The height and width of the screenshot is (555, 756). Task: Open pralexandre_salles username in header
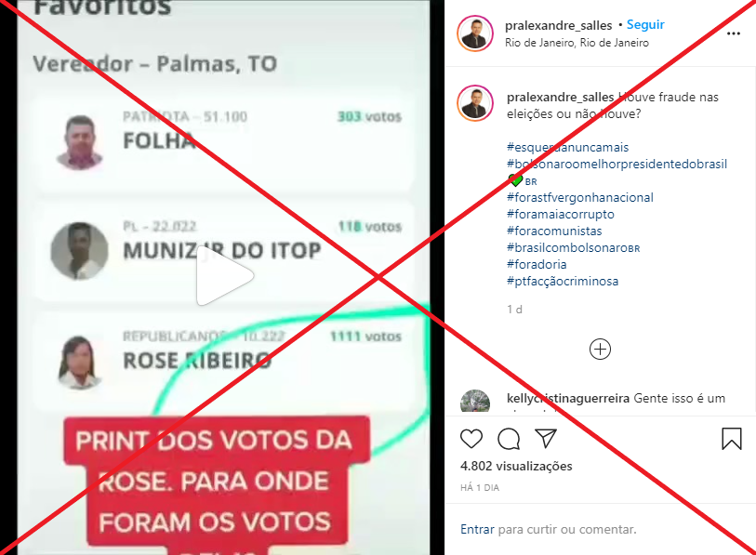click(x=558, y=25)
